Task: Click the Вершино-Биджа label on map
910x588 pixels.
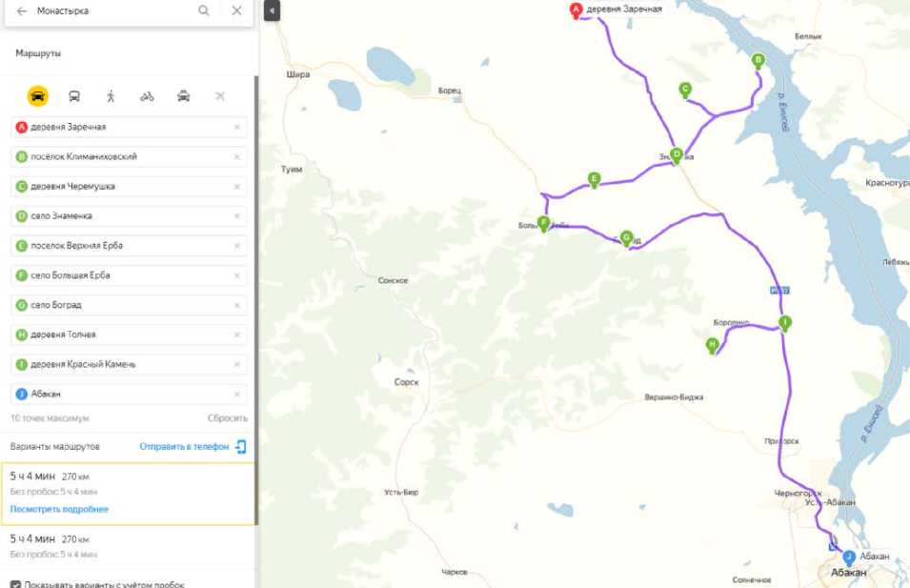Action: click(x=674, y=397)
